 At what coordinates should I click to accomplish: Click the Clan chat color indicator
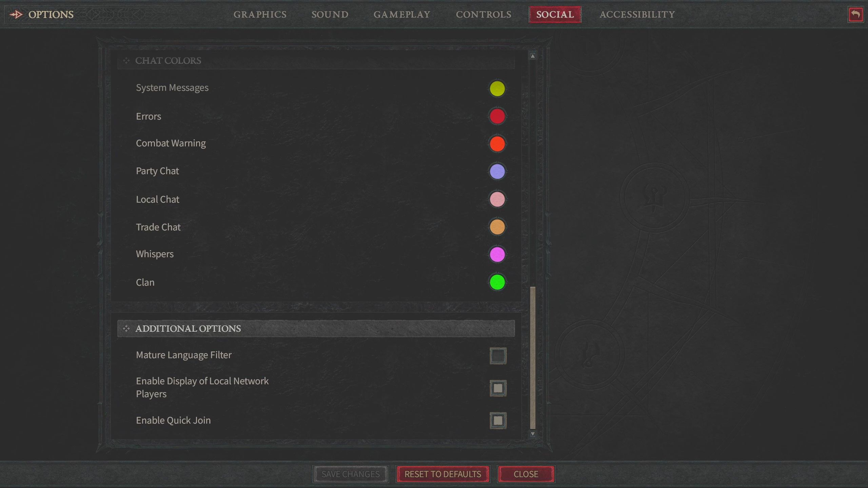[497, 282]
